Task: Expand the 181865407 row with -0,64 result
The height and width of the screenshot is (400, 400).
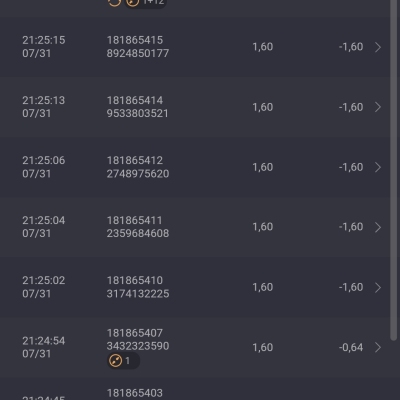Action: (378, 347)
